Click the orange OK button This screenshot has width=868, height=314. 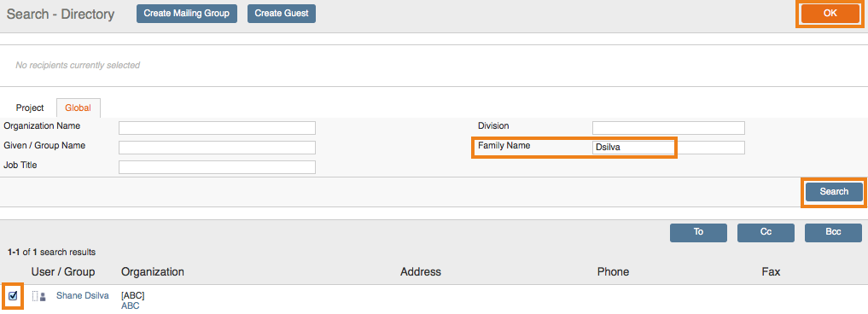pyautogui.click(x=830, y=14)
